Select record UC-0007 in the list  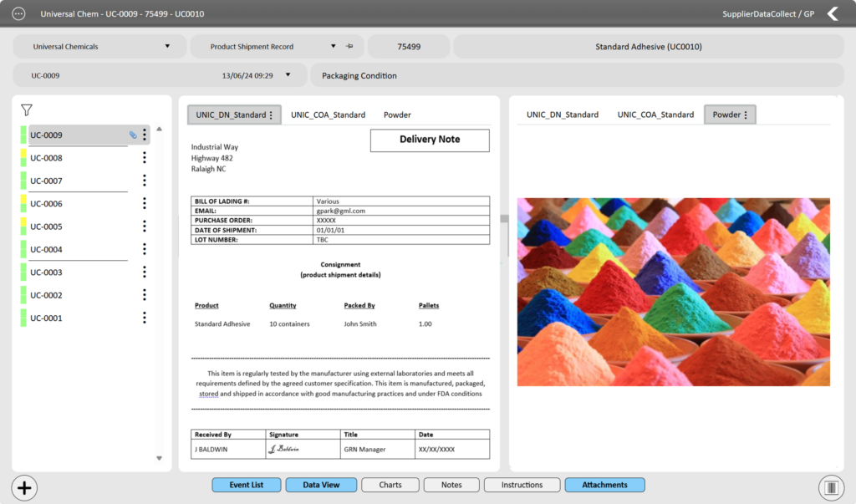tap(84, 181)
